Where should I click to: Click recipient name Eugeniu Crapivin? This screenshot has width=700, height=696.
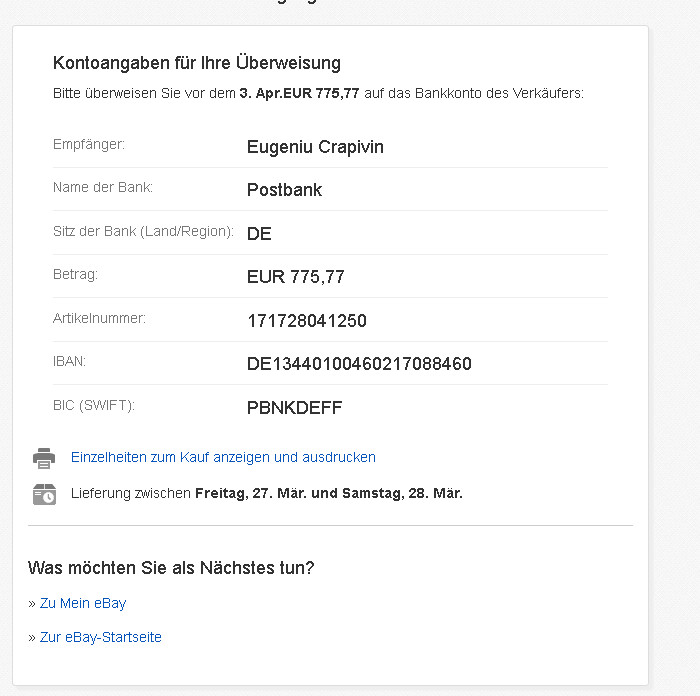315,147
